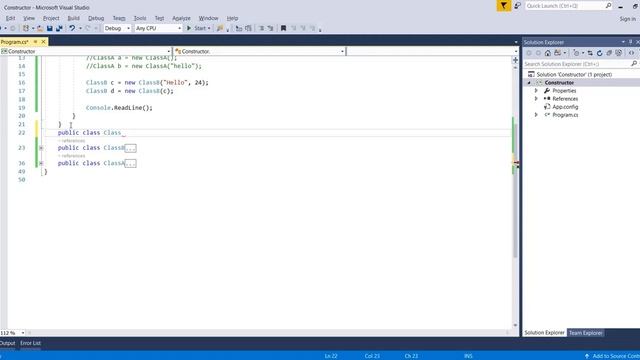Open the Error List tab
The width and height of the screenshot is (640, 360).
(31, 343)
